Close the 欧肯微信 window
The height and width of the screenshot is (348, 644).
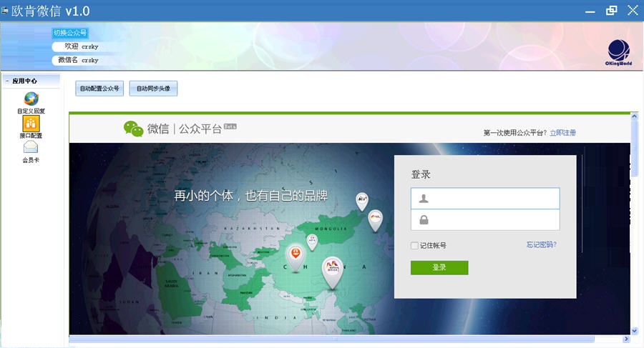click(x=633, y=10)
